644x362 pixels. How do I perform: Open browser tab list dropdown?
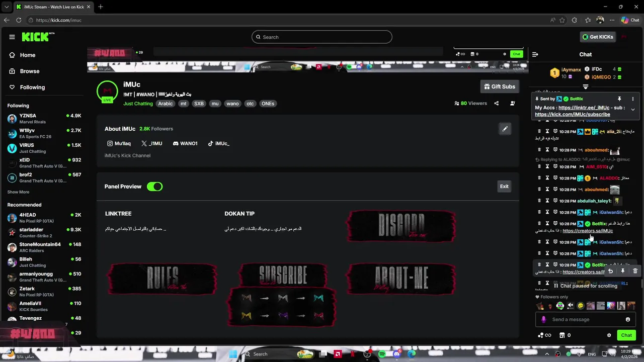pos(6,7)
